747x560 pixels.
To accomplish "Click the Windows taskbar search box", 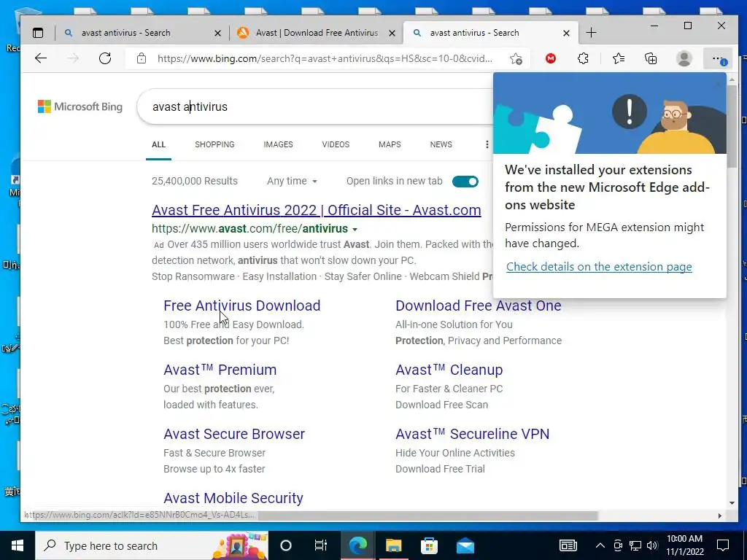I will [152, 545].
